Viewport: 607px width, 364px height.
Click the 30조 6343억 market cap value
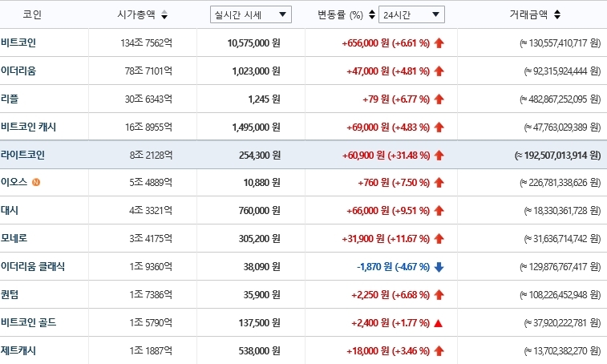pos(148,99)
